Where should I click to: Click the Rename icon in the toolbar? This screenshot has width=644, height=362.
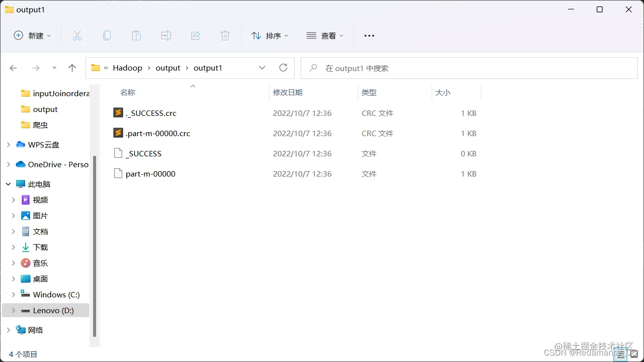click(x=166, y=35)
